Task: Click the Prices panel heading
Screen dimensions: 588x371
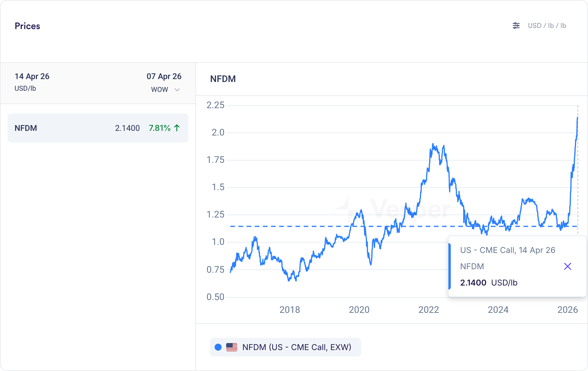Action: (x=27, y=26)
